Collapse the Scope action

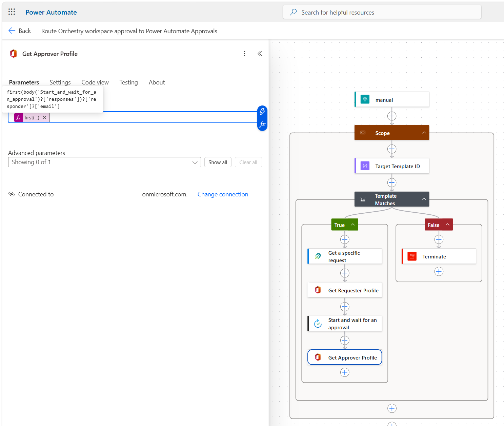pyautogui.click(x=424, y=133)
